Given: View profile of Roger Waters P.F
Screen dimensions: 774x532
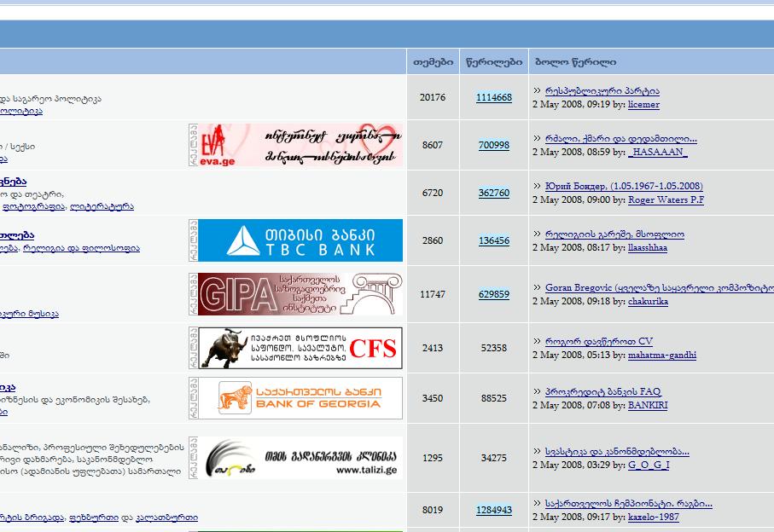Looking at the screenshot, I should pyautogui.click(x=666, y=200).
